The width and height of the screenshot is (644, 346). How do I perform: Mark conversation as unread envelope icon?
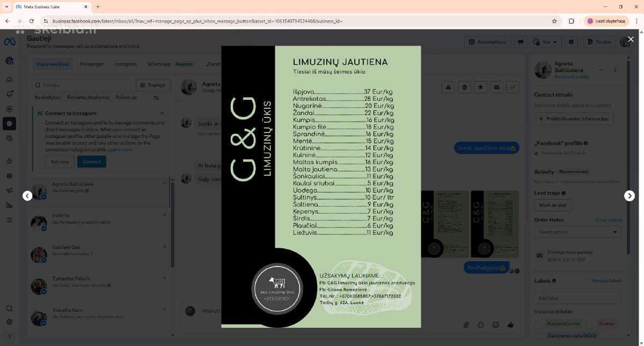point(497,87)
